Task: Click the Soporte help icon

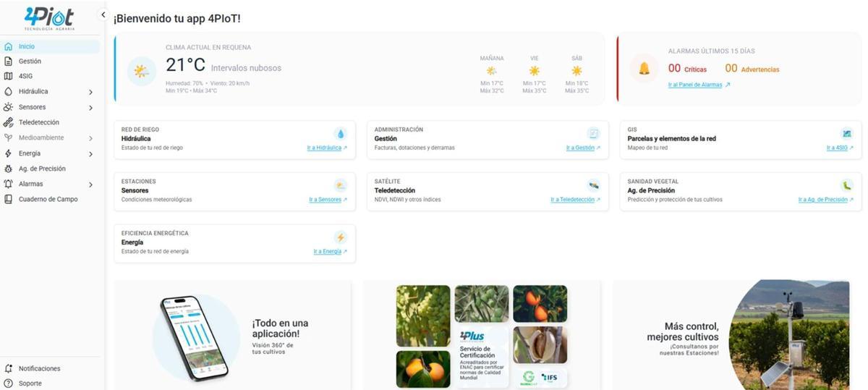Action: (x=8, y=383)
